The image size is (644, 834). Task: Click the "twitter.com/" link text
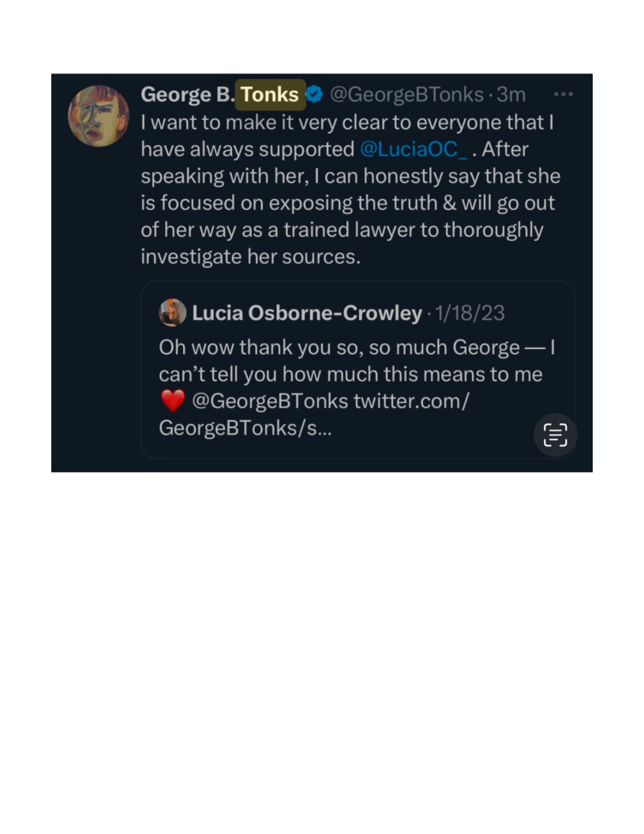(x=411, y=401)
